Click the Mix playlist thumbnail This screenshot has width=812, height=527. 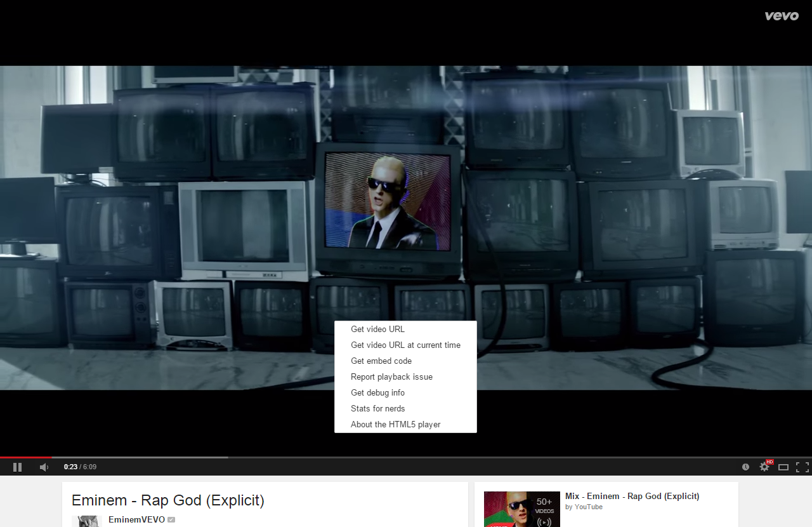521,509
